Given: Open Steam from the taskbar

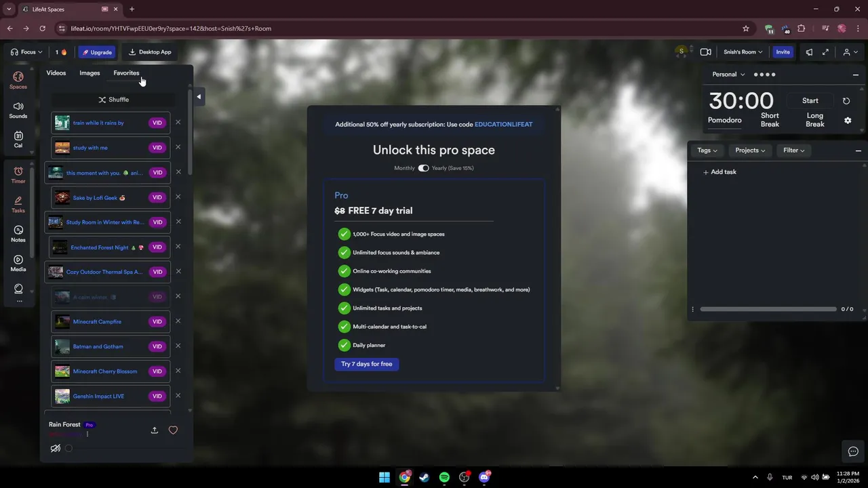Looking at the screenshot, I should (x=425, y=477).
